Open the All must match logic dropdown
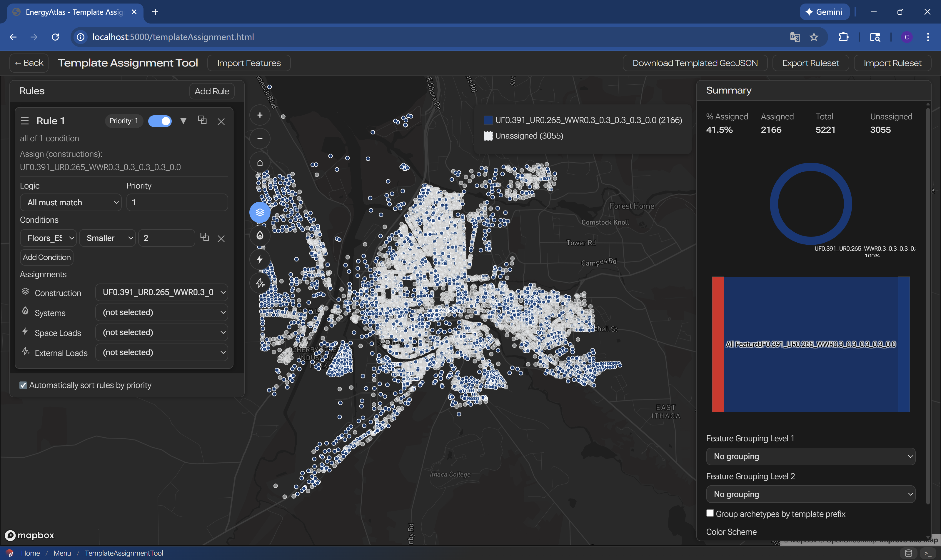Viewport: 941px width, 560px height. point(71,203)
